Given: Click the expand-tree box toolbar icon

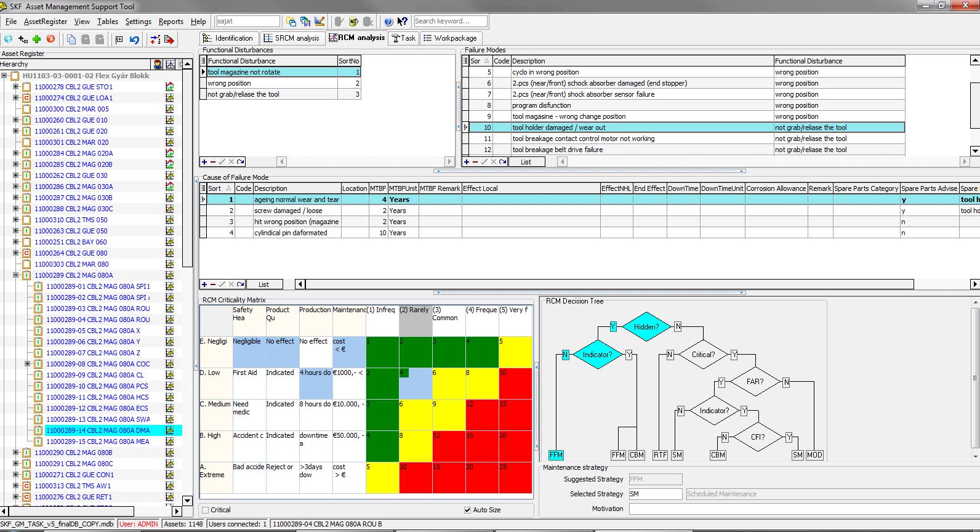Looking at the screenshot, I should point(119,39).
